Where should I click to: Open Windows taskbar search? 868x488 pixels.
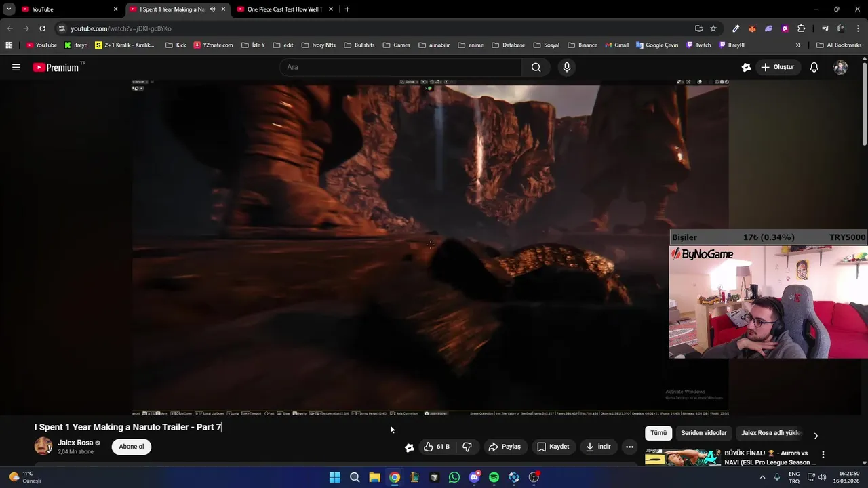355,477
